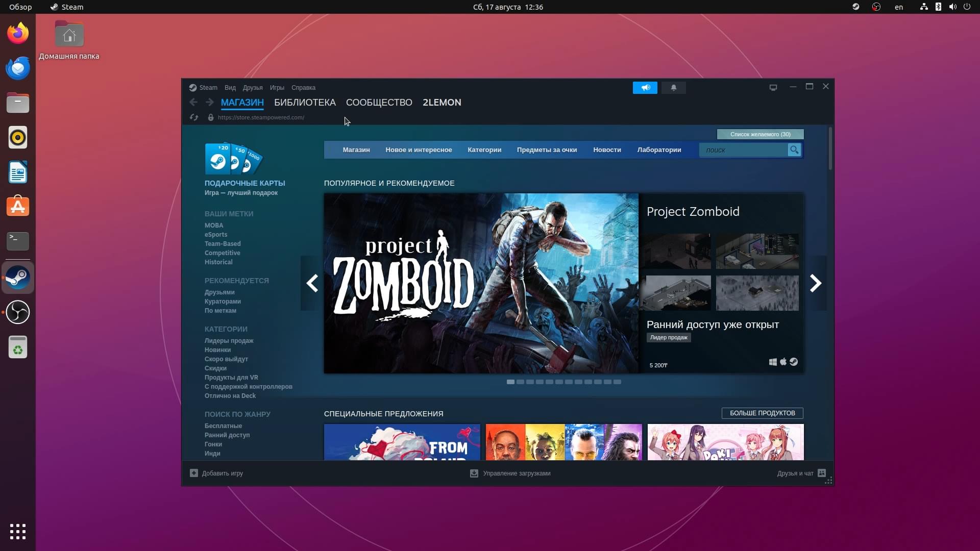Open the Project Zomboid featured banner

(x=481, y=283)
